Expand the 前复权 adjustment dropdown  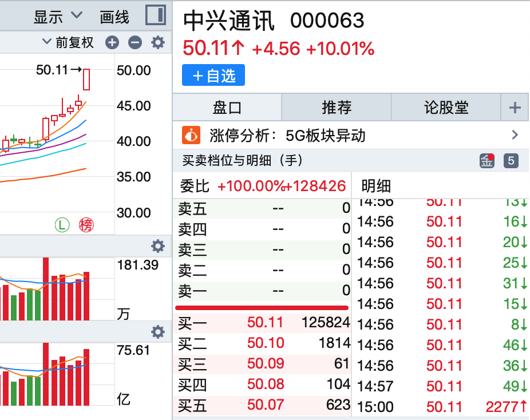68,42
